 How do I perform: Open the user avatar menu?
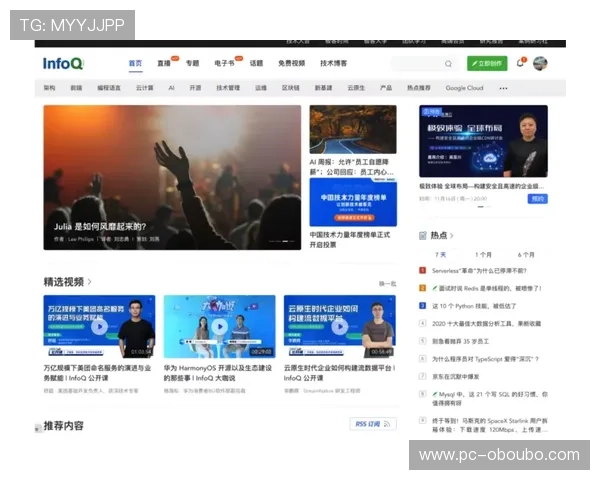click(x=540, y=64)
